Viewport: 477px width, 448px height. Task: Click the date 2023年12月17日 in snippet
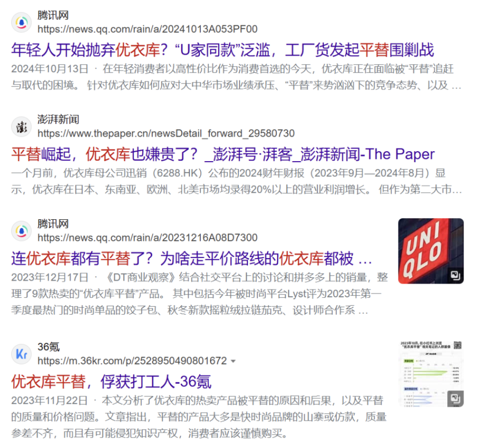tap(50, 277)
